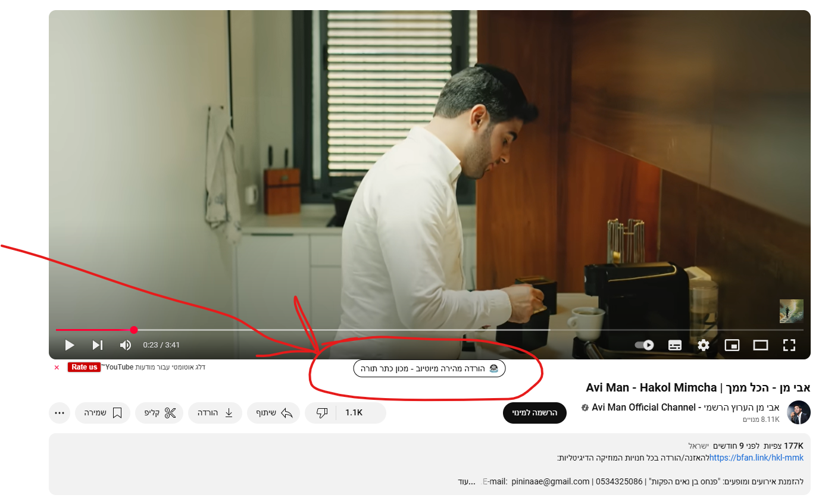Create a clip with the קליפ button
822x504 pixels.
(x=160, y=413)
